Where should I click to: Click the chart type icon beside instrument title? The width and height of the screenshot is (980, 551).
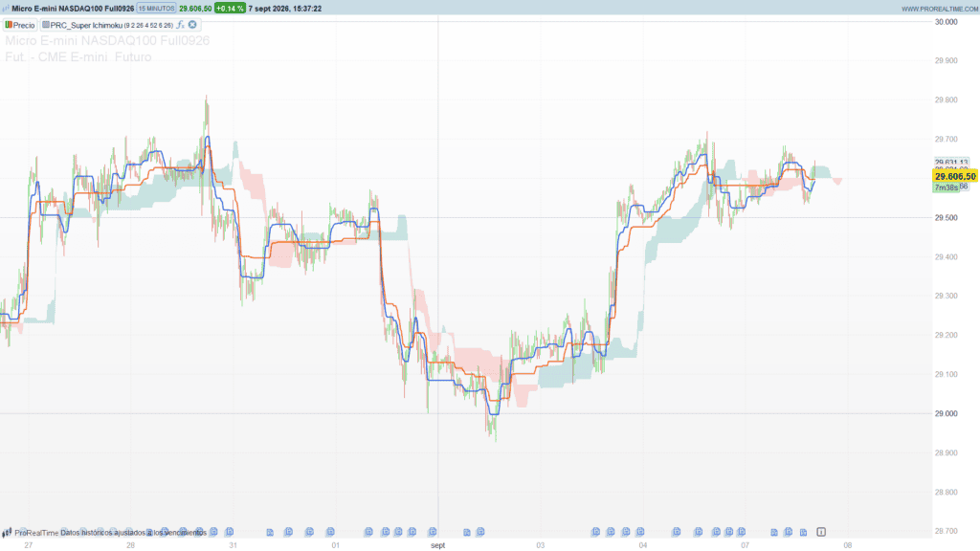click(6, 9)
